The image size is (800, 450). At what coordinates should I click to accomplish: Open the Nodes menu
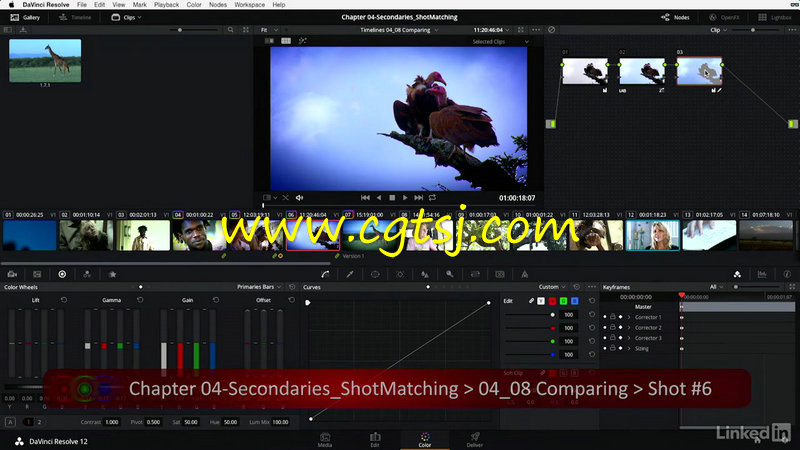pos(218,5)
